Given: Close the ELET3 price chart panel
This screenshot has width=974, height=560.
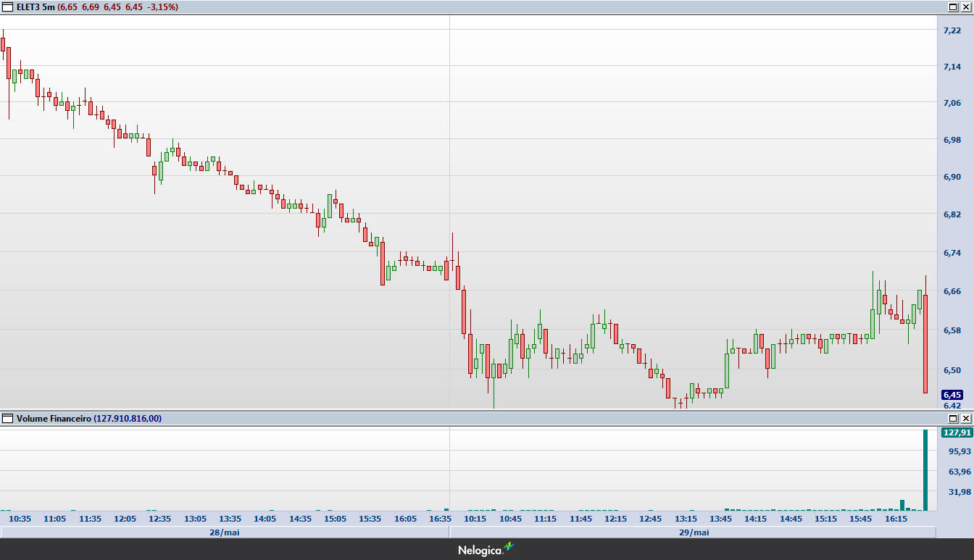Looking at the screenshot, I should (965, 7).
